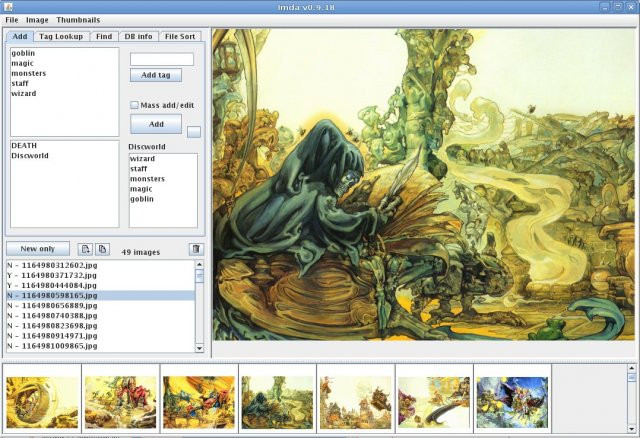This screenshot has width=640, height=438.
Task: Open the fourth thumbnail showing hooded Death
Action: pyautogui.click(x=277, y=402)
